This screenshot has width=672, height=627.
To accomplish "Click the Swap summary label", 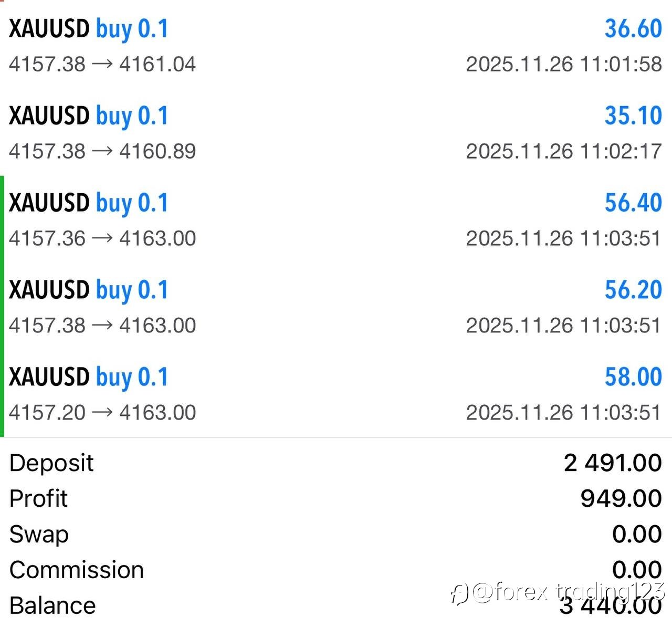I will click(x=39, y=535).
